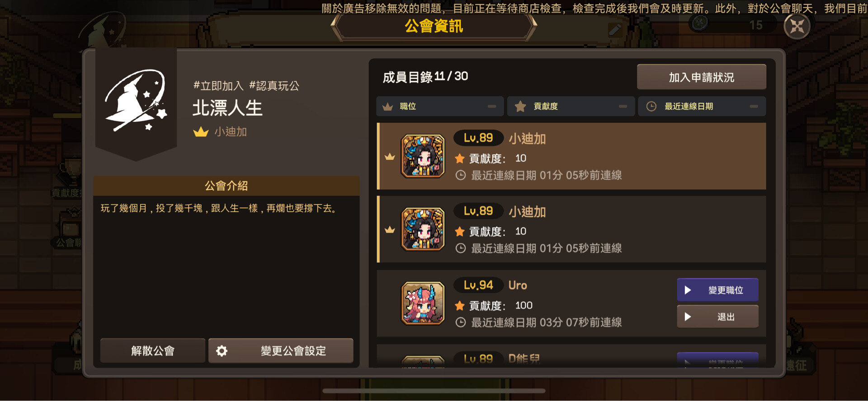Sort members by 職位 column
This screenshot has height=401, width=868.
(x=440, y=107)
